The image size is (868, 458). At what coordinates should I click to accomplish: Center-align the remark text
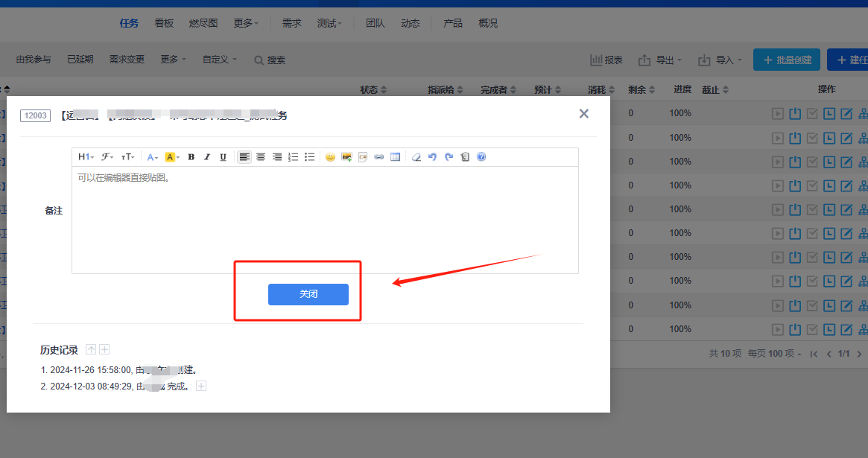[x=261, y=157]
